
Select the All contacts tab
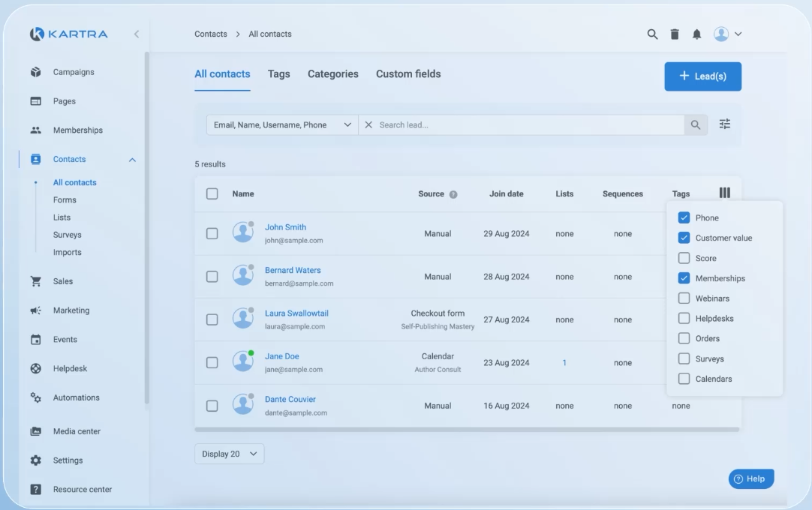coord(222,74)
